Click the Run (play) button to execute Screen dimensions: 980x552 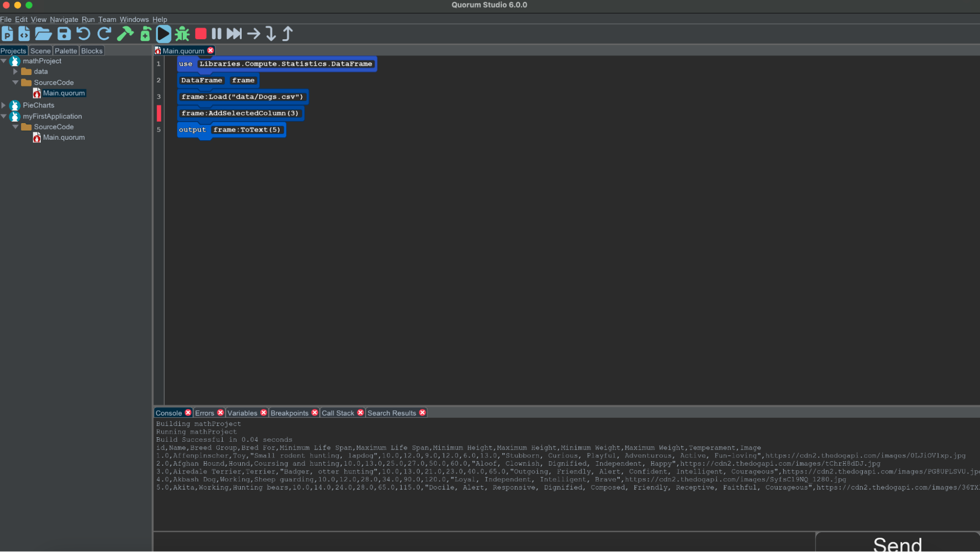(x=164, y=33)
